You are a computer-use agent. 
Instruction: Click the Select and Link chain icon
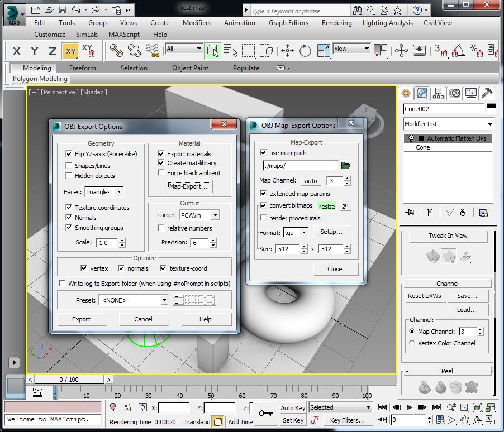pyautogui.click(x=116, y=50)
